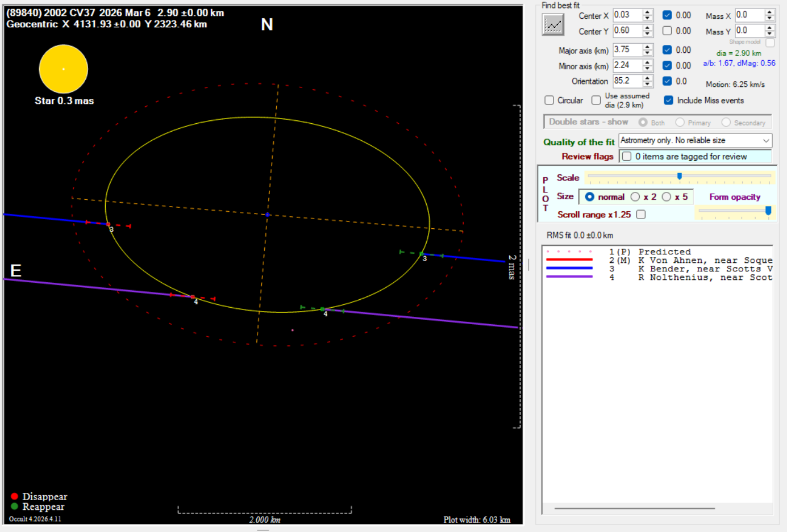This screenshot has height=532, width=787.
Task: Increase Mass X with up stepper arrow
Action: click(x=769, y=12)
